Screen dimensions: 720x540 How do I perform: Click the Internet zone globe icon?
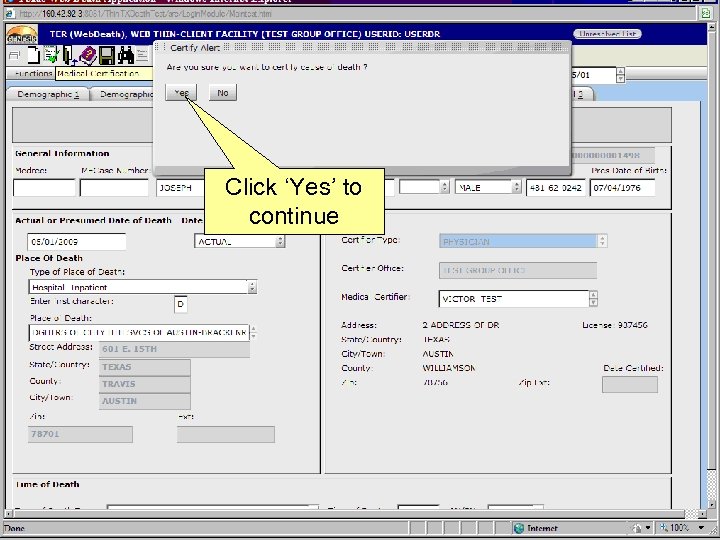tap(518, 528)
